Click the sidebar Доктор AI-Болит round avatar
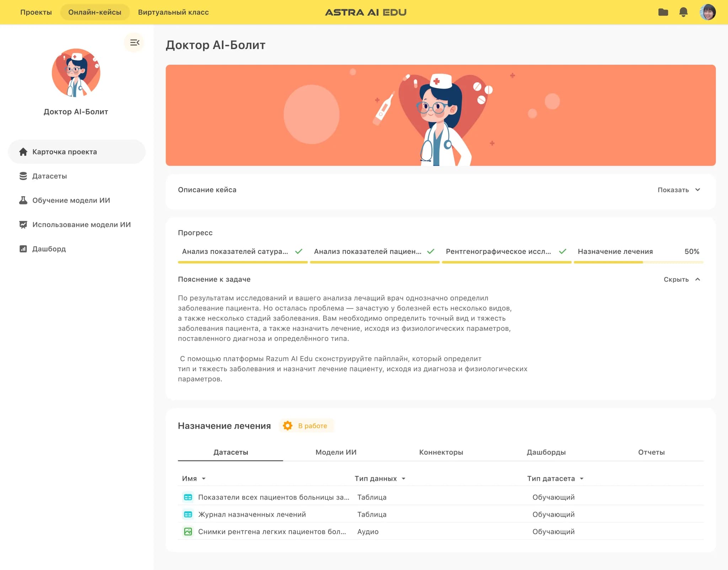The image size is (728, 570). [x=76, y=73]
